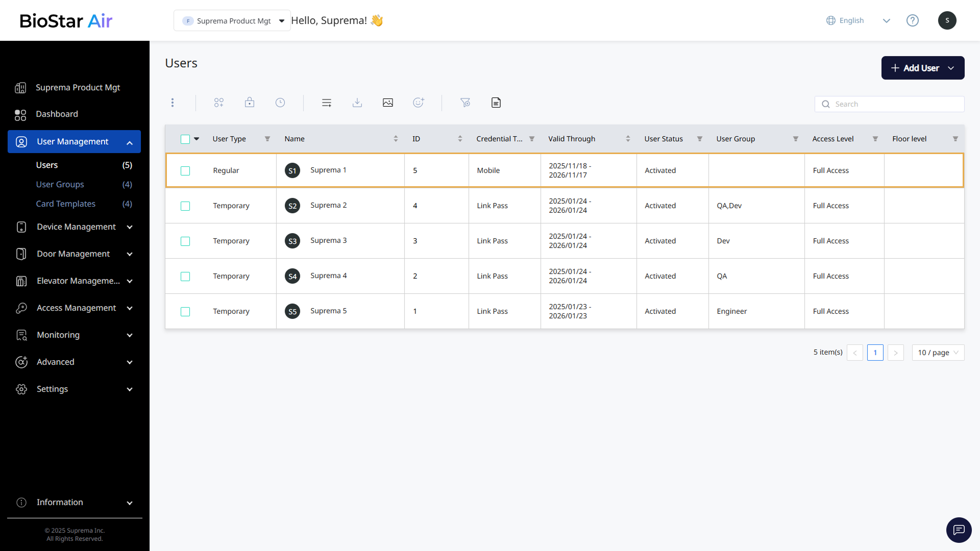Open the 10 / page size dropdown

point(938,353)
